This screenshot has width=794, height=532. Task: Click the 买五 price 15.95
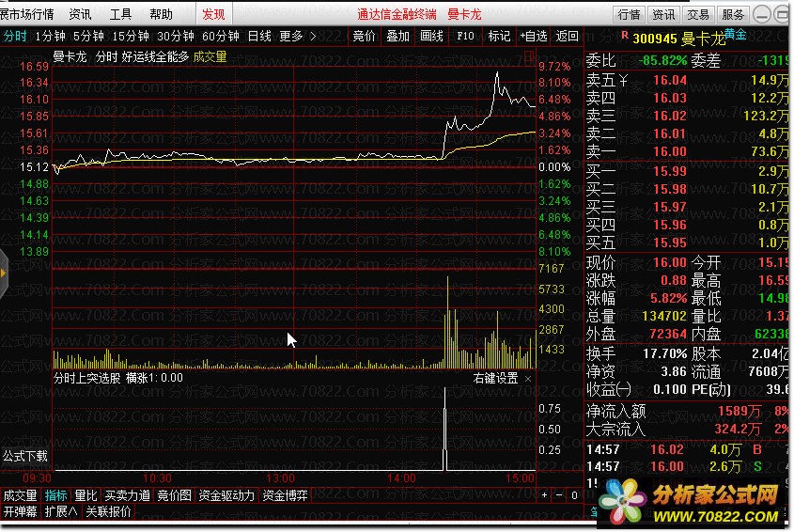pos(669,243)
